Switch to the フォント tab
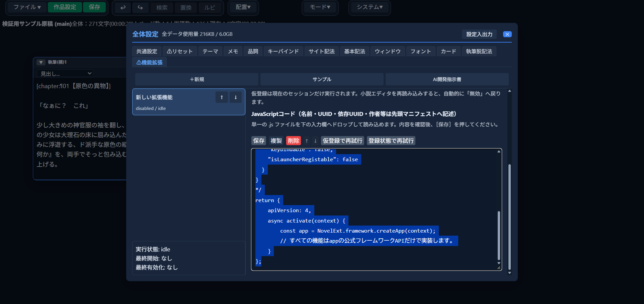 point(421,51)
